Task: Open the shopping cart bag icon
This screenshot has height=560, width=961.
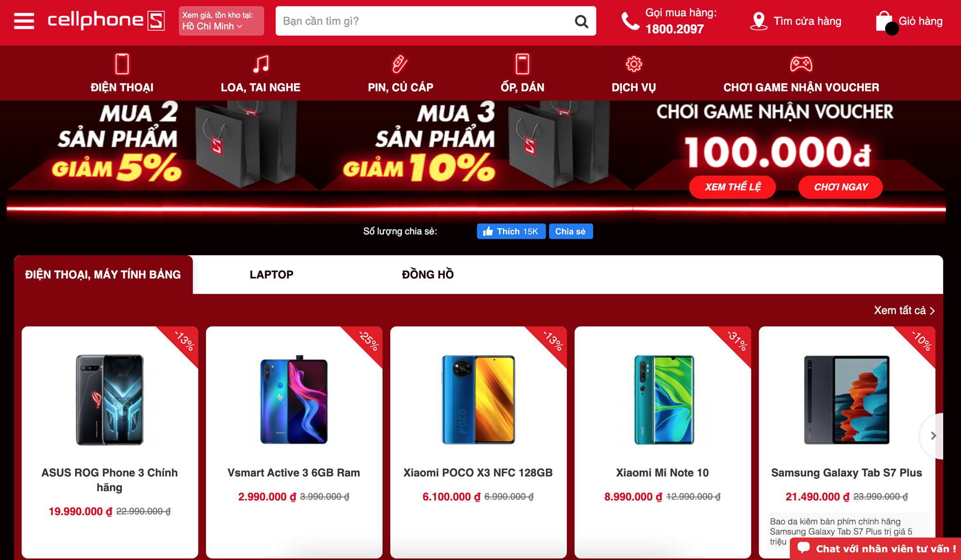Action: click(x=885, y=21)
